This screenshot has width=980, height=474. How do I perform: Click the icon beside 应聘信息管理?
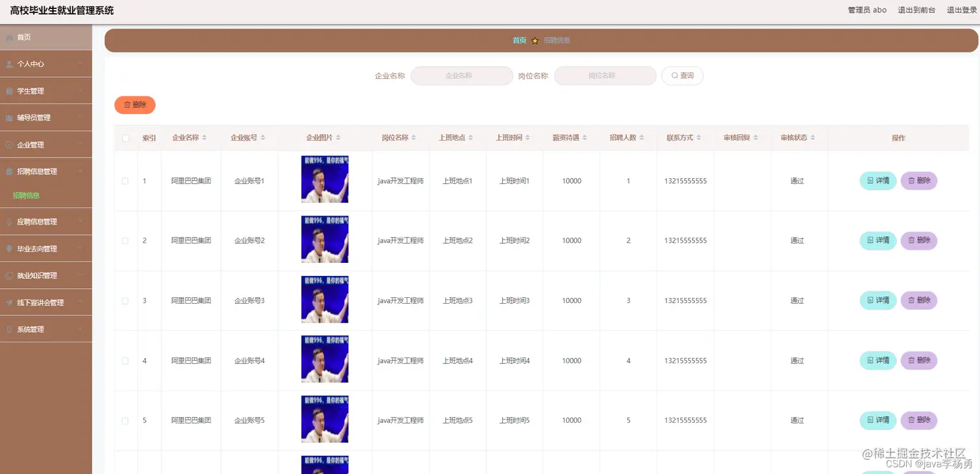tap(9, 221)
